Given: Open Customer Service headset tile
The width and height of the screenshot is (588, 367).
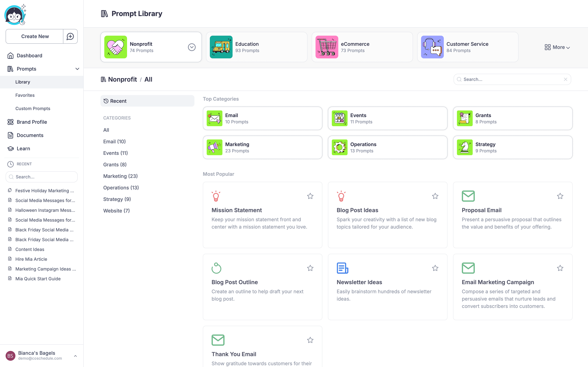Looking at the screenshot, I should pyautogui.click(x=432, y=47).
